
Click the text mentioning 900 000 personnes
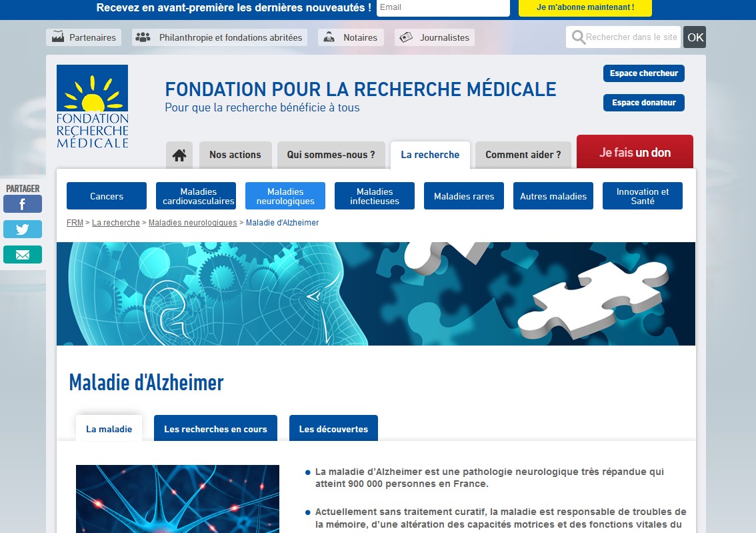489,478
